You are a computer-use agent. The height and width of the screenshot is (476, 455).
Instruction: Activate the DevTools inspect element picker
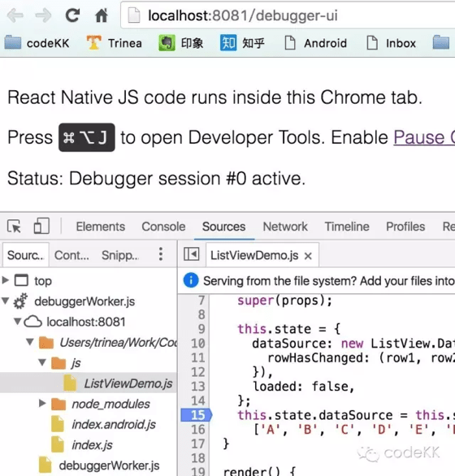pyautogui.click(x=14, y=226)
